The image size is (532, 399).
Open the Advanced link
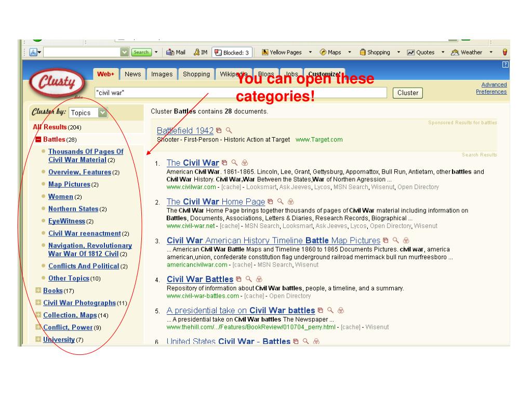click(494, 85)
